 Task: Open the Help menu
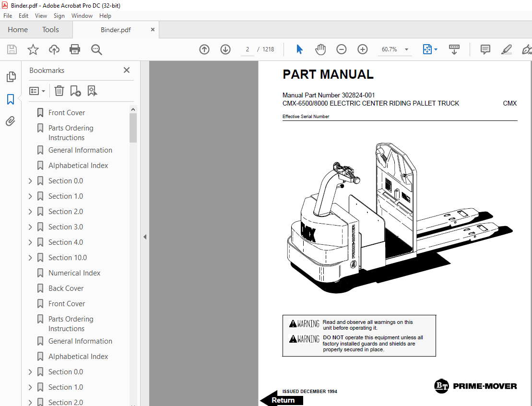click(105, 16)
